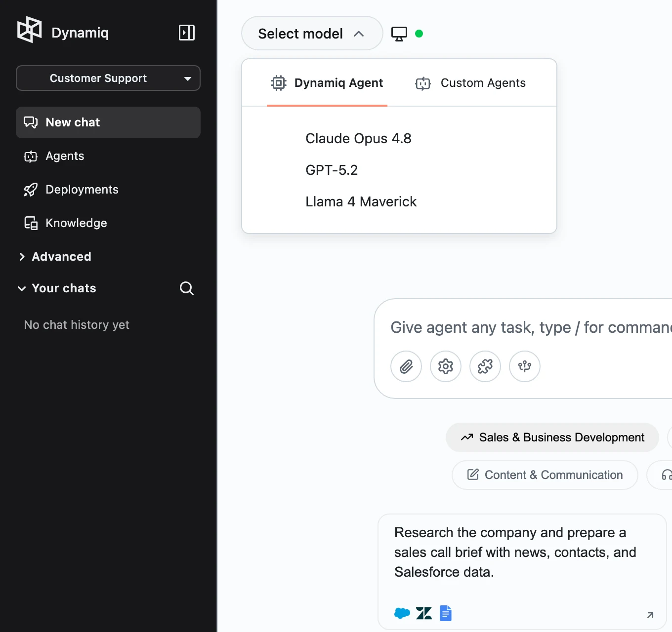The width and height of the screenshot is (672, 632).
Task: Click the Zendesk icon on card
Action: [x=424, y=613]
